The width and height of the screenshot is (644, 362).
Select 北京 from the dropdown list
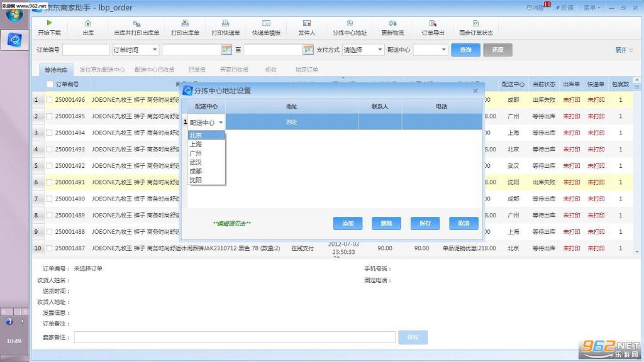coord(206,136)
